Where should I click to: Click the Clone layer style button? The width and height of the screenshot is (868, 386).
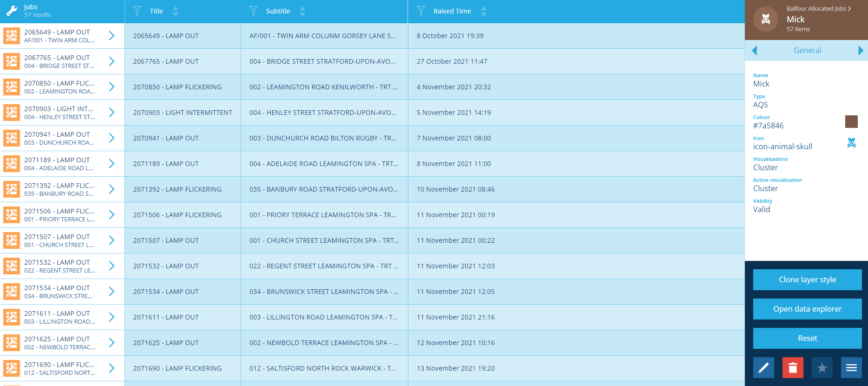click(x=807, y=280)
